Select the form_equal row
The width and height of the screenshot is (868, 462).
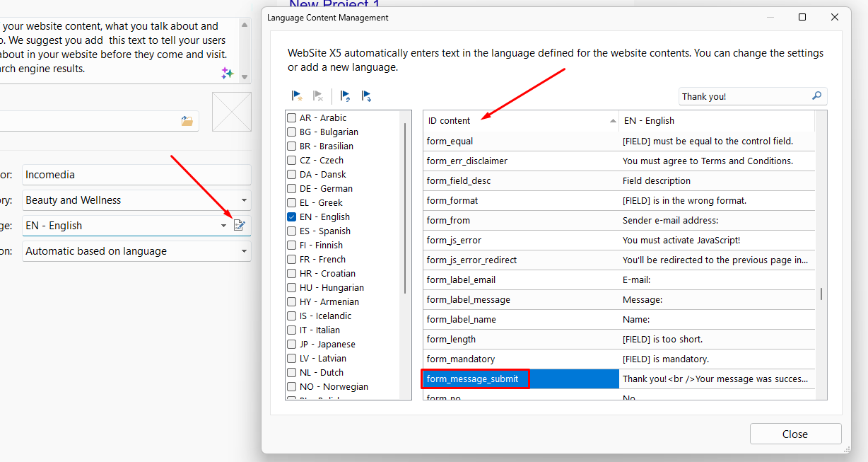click(x=619, y=142)
